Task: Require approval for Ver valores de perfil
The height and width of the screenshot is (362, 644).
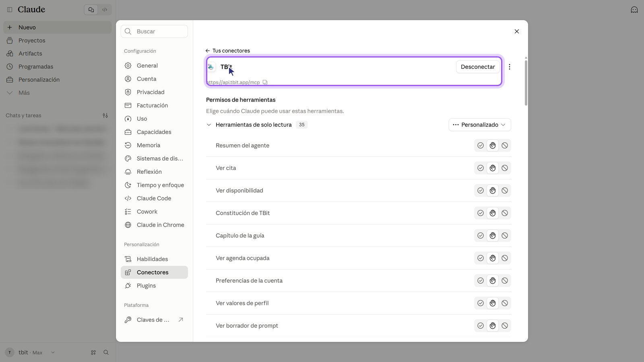Action: pyautogui.click(x=493, y=303)
